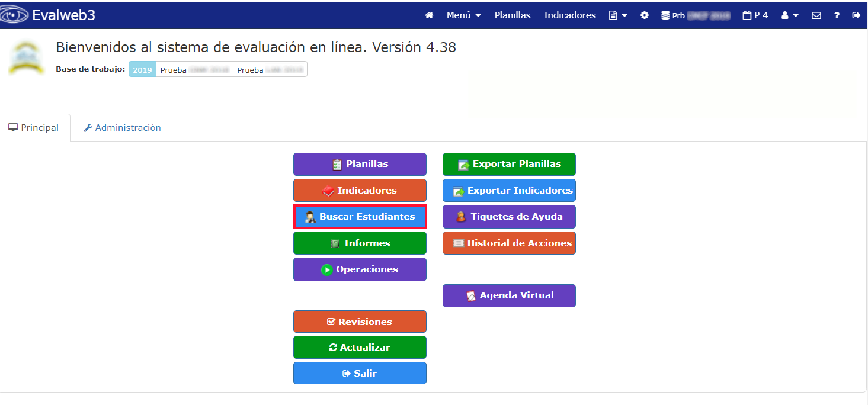Viewport: 868px width, 405px height.
Task: Expand the document icon dropdown
Action: pos(618,15)
